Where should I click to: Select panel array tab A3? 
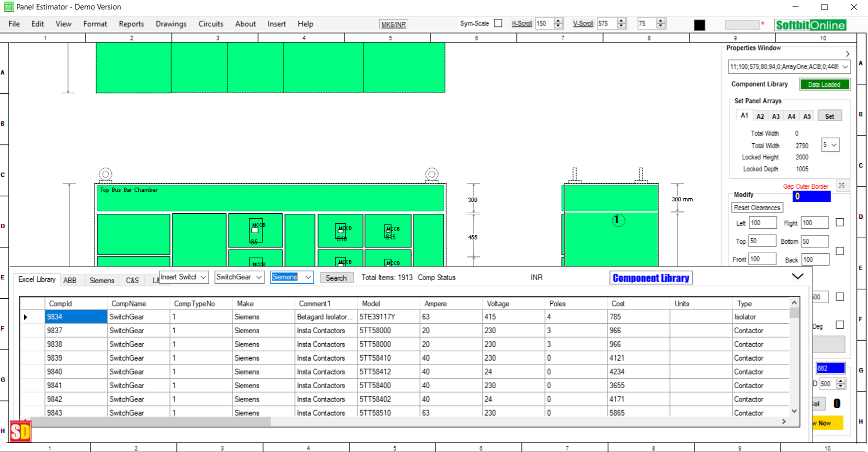(x=775, y=116)
